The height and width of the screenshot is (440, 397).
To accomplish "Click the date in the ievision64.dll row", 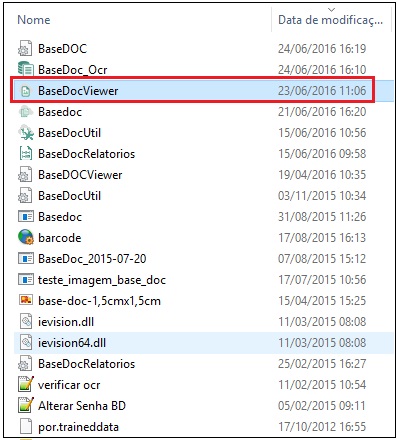I will 322,343.
